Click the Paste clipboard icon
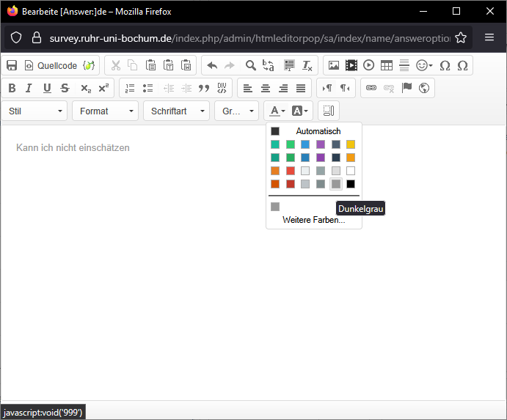Image resolution: width=507 pixels, height=420 pixels. (x=150, y=65)
